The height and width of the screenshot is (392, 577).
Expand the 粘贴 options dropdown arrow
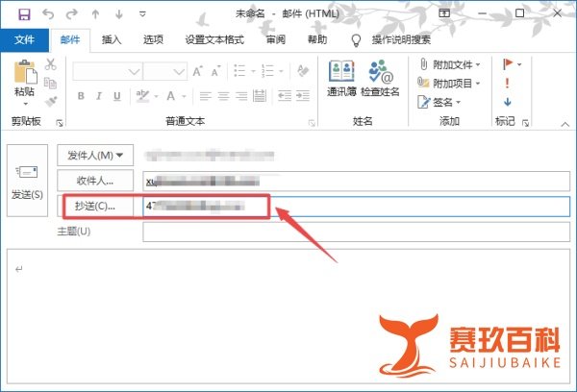click(x=25, y=104)
